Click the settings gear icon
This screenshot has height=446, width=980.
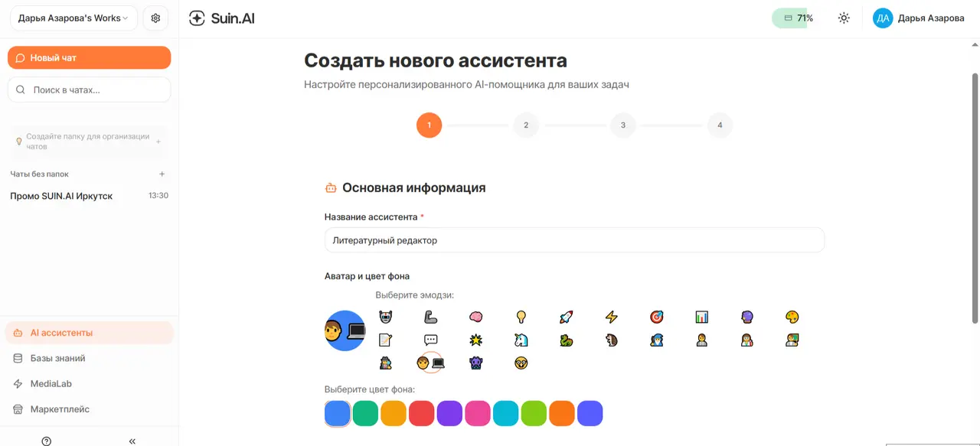(x=155, y=18)
